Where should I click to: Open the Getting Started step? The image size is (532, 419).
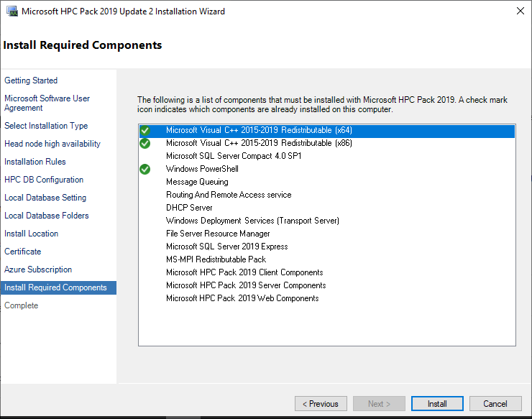pyautogui.click(x=31, y=80)
